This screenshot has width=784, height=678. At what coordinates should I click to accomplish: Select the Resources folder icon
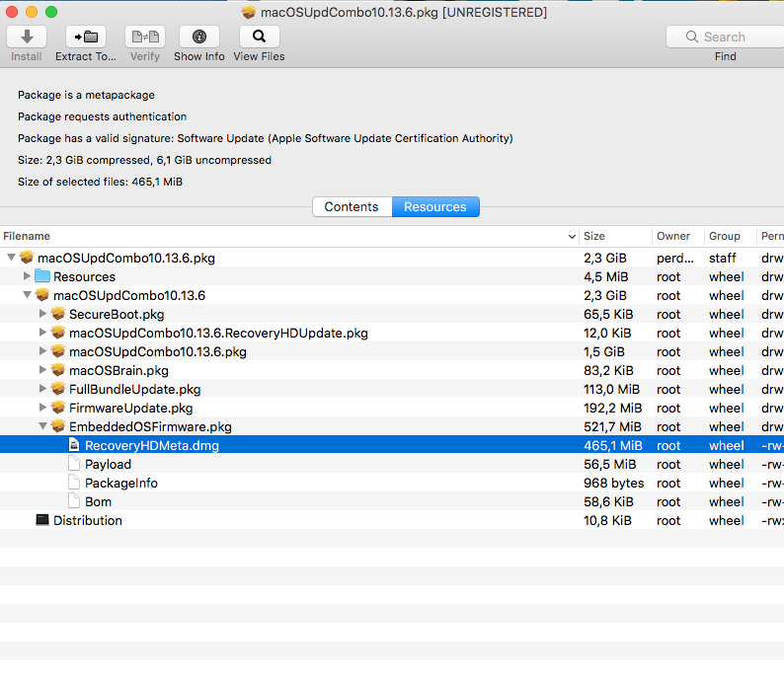pos(42,276)
